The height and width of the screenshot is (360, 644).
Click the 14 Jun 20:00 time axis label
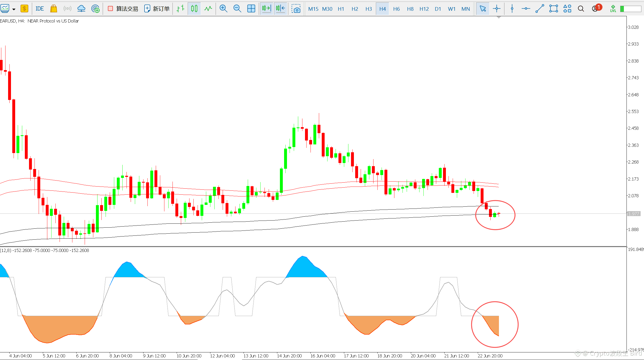point(289,356)
